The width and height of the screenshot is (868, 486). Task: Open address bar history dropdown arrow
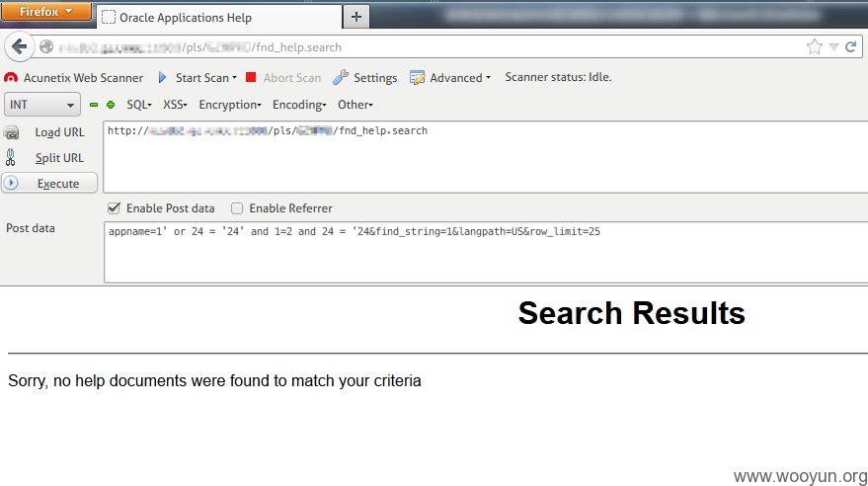click(833, 47)
